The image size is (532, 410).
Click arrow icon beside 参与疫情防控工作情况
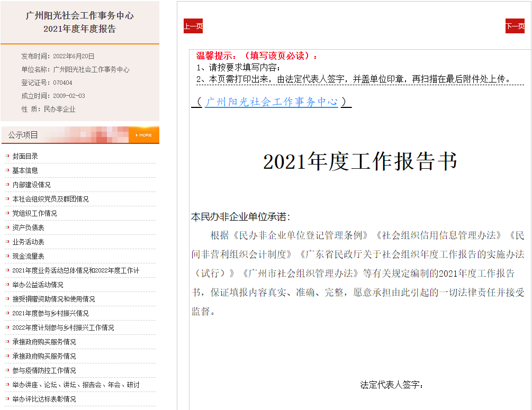tap(7, 370)
